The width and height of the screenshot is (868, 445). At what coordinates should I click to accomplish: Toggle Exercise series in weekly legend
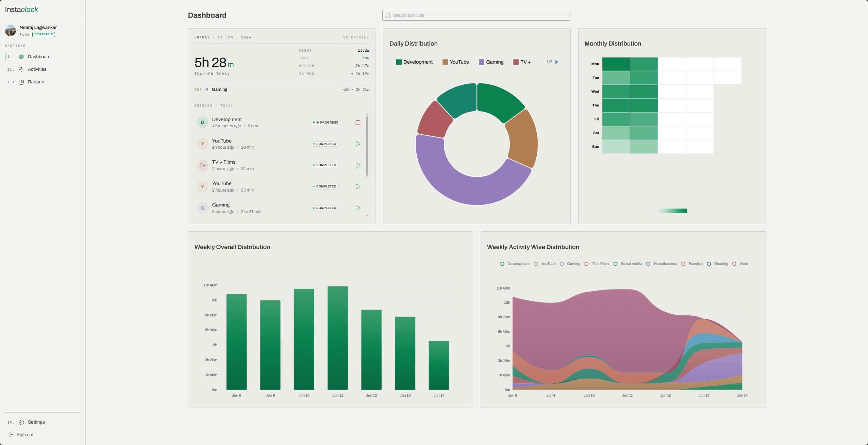point(692,264)
